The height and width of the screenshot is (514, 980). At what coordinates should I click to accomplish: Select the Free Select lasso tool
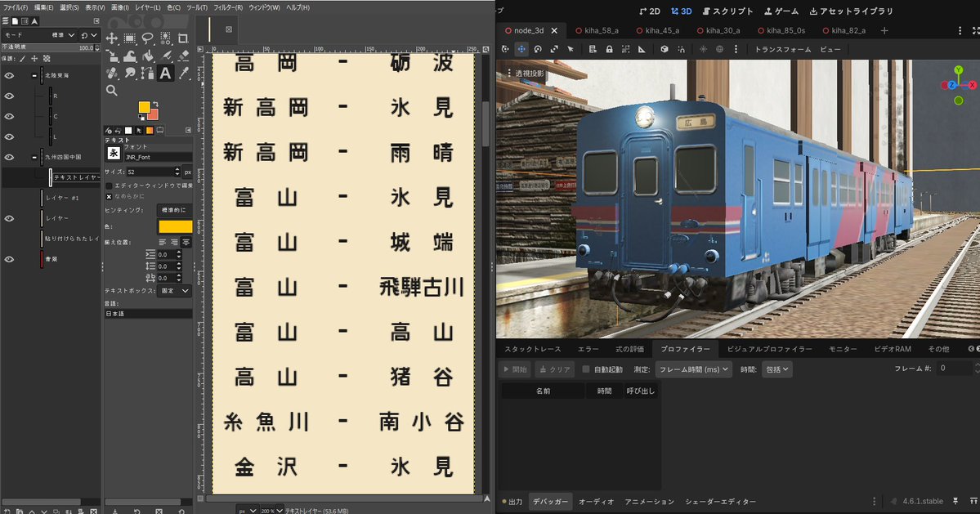tap(147, 38)
